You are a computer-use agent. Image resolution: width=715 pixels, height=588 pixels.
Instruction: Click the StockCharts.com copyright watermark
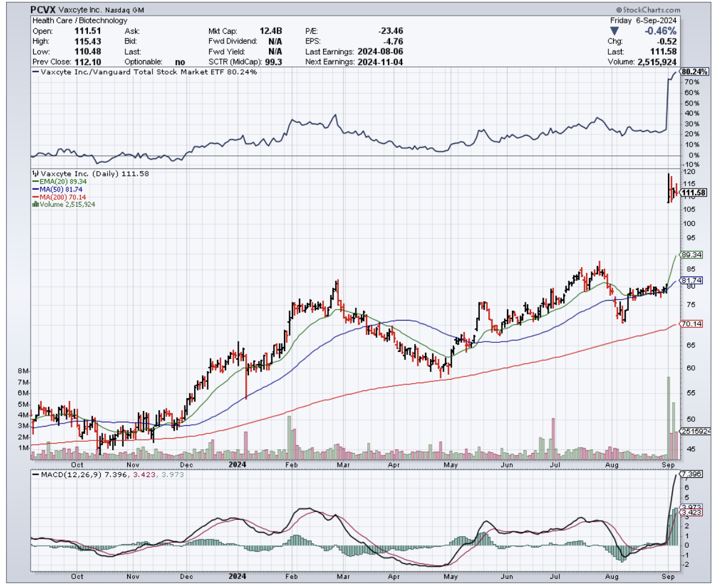pos(647,10)
